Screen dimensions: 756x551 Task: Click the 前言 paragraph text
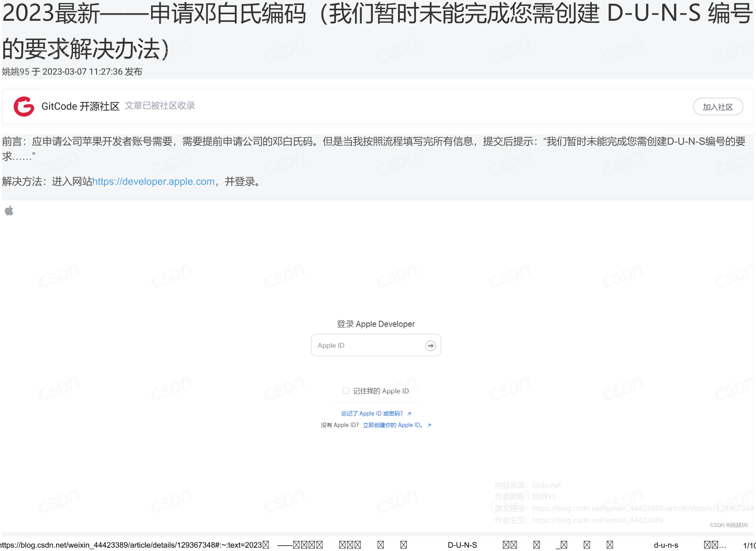(x=374, y=148)
